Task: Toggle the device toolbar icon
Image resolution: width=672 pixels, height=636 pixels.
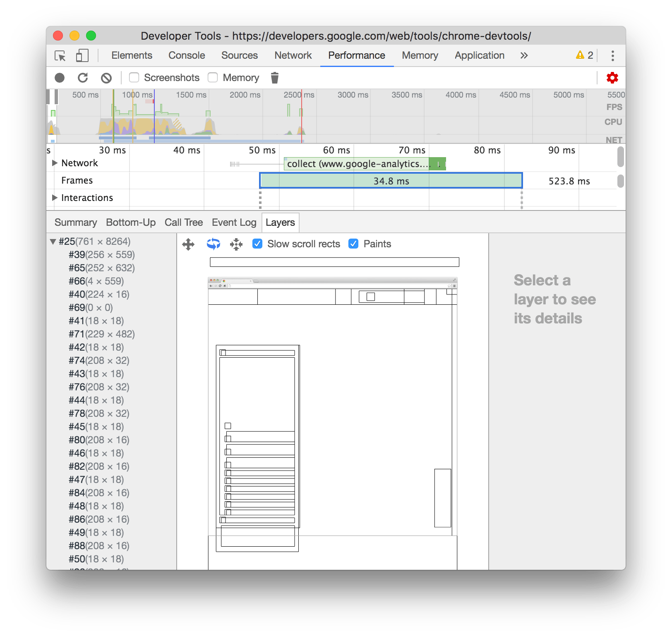Action: point(82,55)
